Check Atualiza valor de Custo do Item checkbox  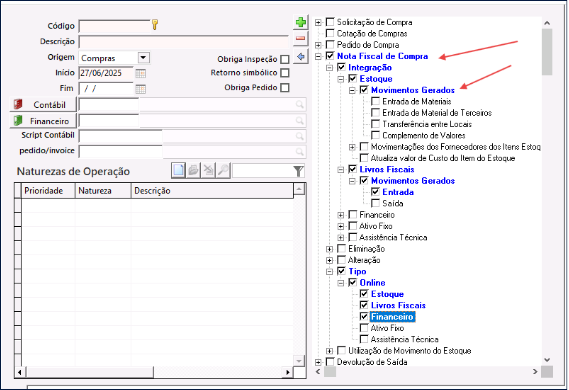(364, 158)
